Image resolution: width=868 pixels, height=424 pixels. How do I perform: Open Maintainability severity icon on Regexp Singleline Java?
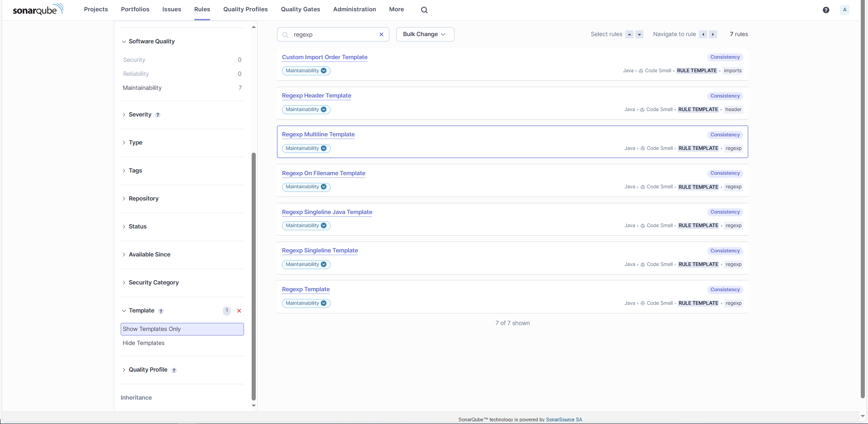pyautogui.click(x=324, y=226)
